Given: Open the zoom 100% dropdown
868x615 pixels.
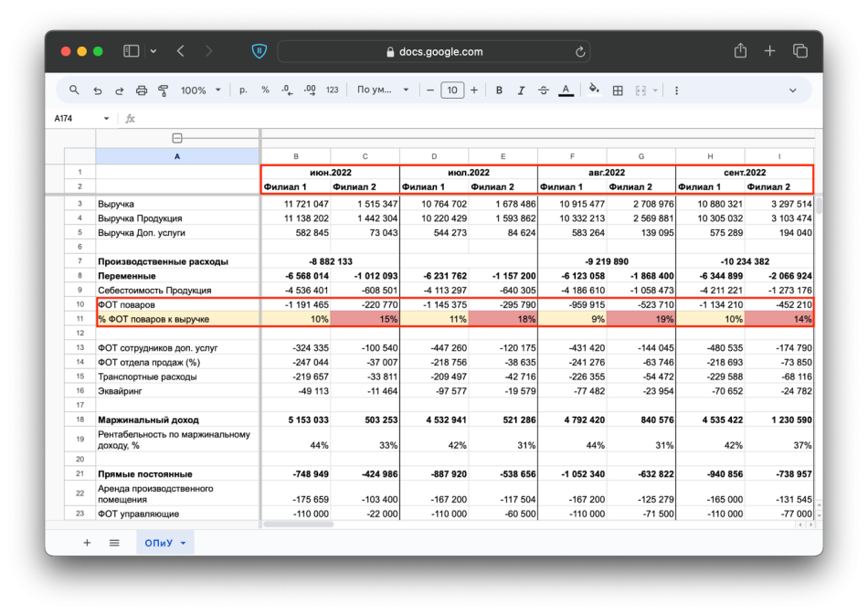Looking at the screenshot, I should point(201,90).
